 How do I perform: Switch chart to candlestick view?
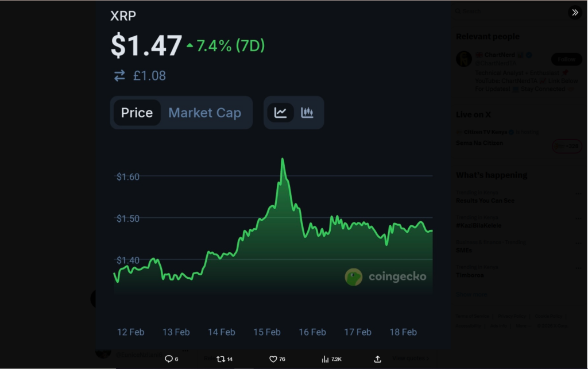click(307, 113)
